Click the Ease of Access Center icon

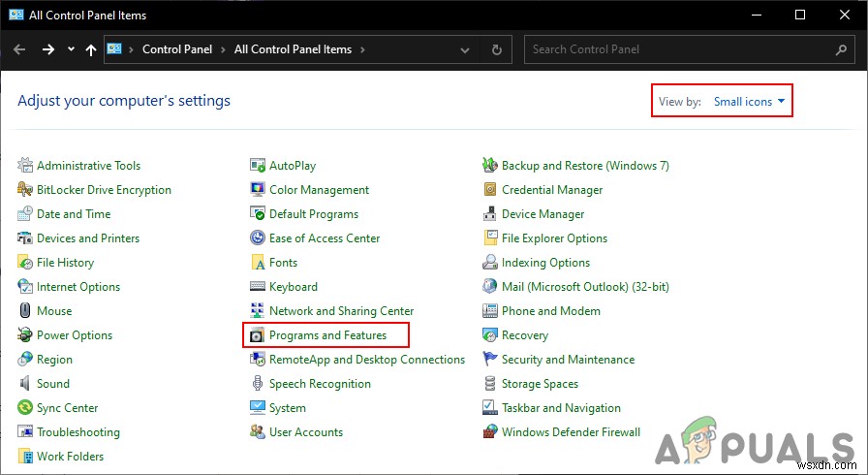pyautogui.click(x=258, y=238)
